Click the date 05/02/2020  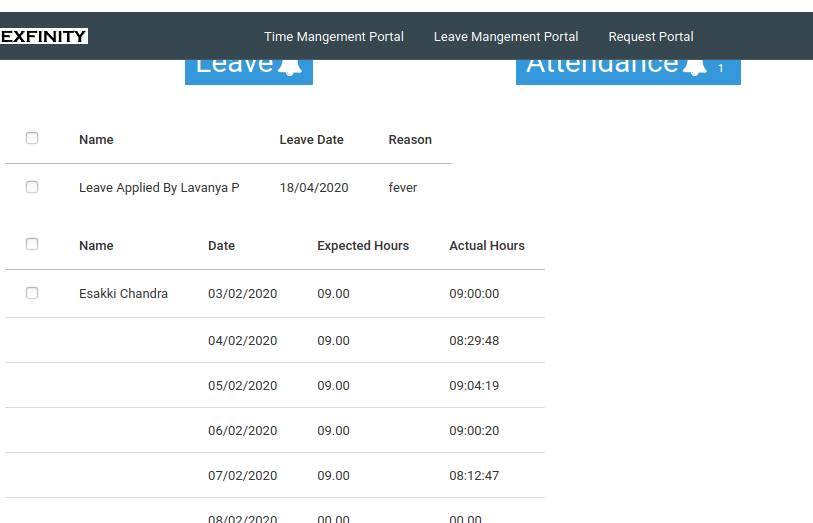coord(243,386)
